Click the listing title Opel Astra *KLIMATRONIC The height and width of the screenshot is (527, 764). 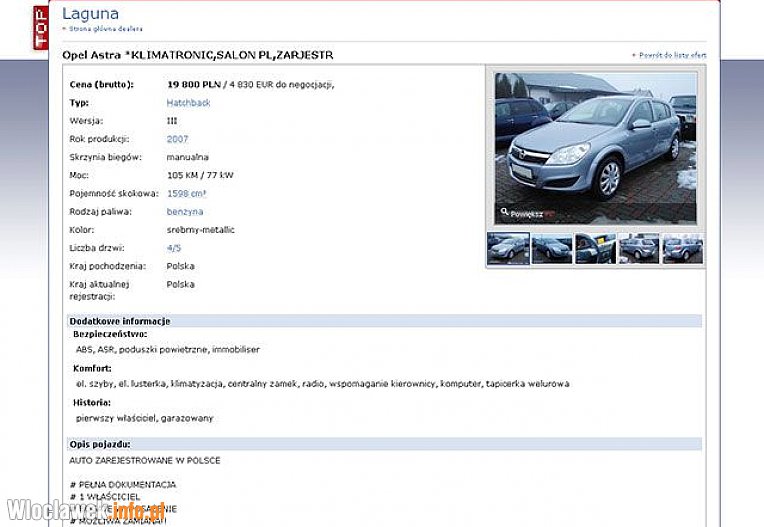198,55
